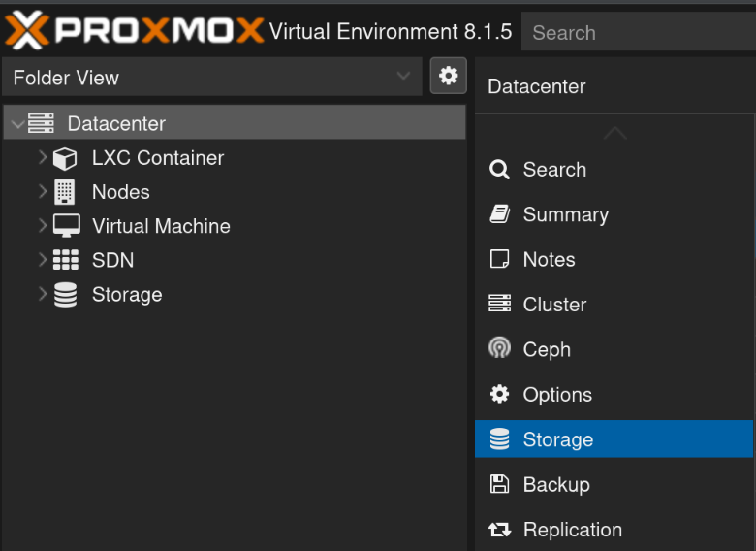756x551 pixels.
Task: Click the gear icon beside Folder View
Action: coord(448,76)
